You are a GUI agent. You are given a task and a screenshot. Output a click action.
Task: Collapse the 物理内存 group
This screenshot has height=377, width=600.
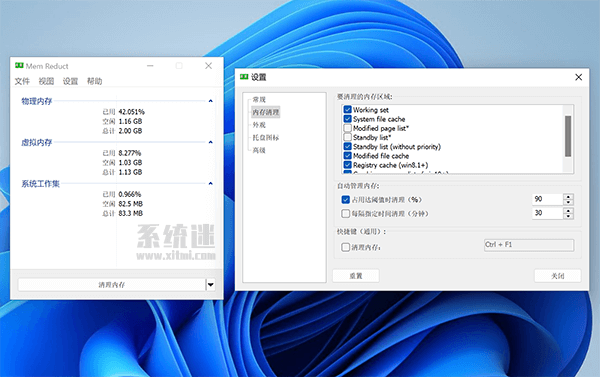pyautogui.click(x=210, y=101)
